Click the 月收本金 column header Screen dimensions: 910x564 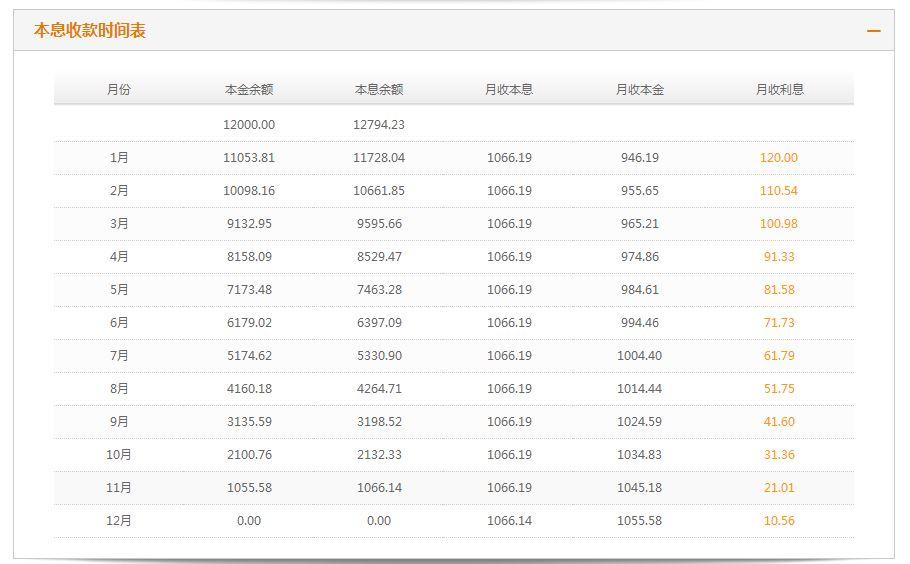pos(640,89)
